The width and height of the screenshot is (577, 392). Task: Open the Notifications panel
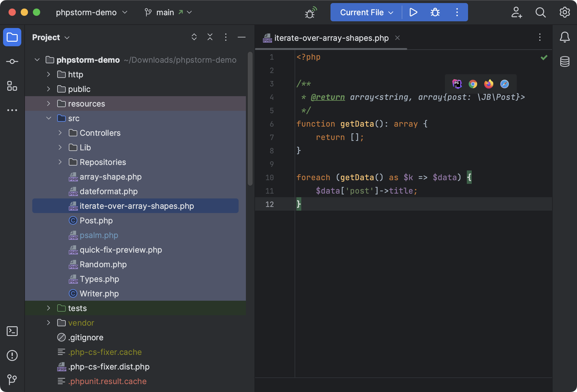(565, 37)
